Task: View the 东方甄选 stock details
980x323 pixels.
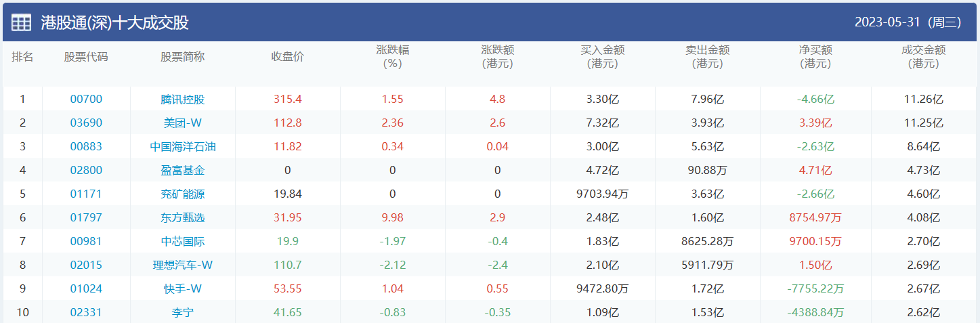Action: (x=183, y=217)
